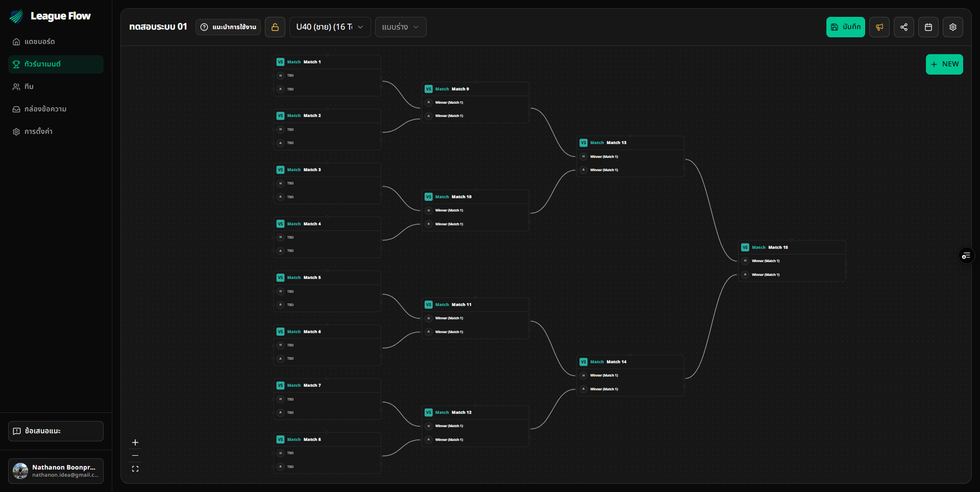Select the Match 9 title text
This screenshot has width=980, height=492.
coord(460,89)
